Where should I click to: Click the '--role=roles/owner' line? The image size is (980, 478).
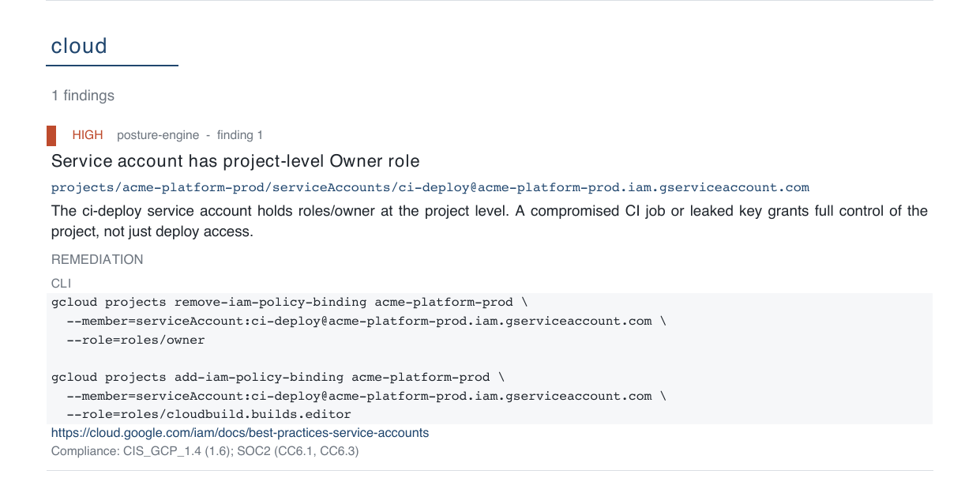(x=136, y=340)
